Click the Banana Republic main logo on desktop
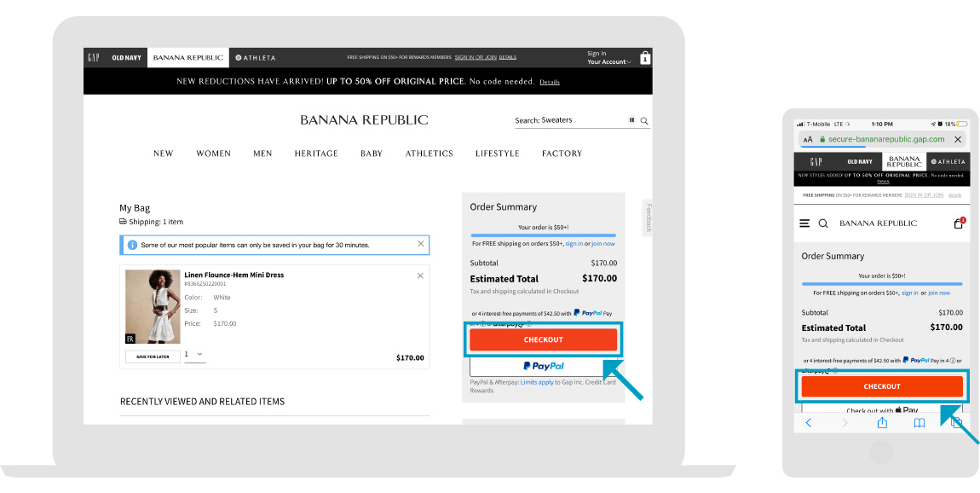 click(365, 120)
